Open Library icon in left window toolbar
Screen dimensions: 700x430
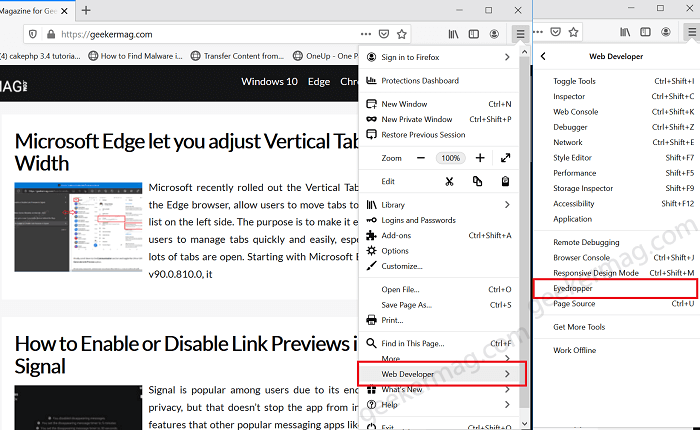click(x=453, y=34)
